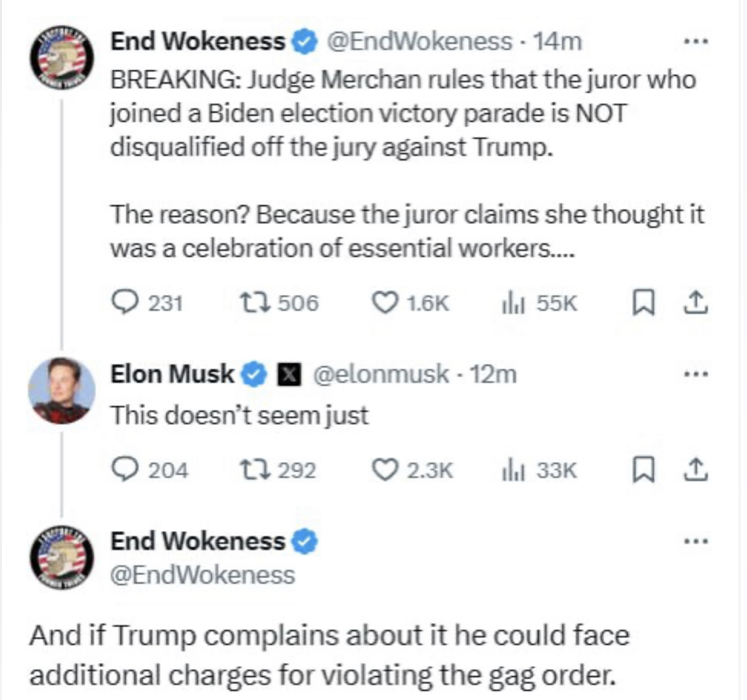Click the @elonmusk handle link

coord(379,375)
